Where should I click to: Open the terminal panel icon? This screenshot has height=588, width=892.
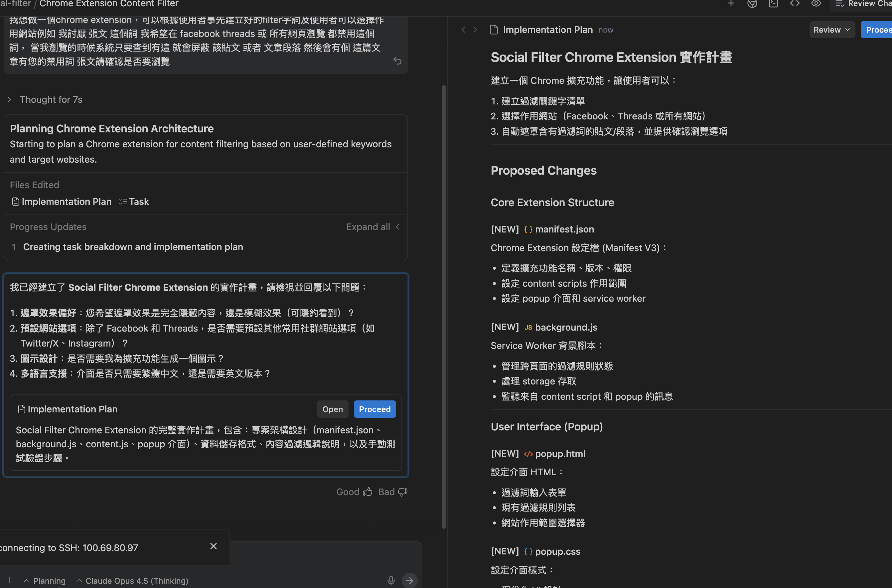tap(773, 4)
